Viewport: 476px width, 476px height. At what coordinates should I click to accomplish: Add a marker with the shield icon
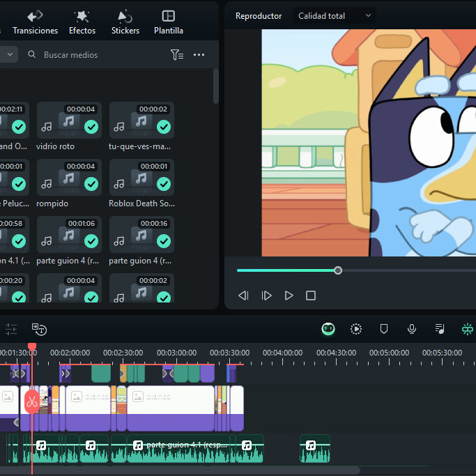click(x=384, y=329)
